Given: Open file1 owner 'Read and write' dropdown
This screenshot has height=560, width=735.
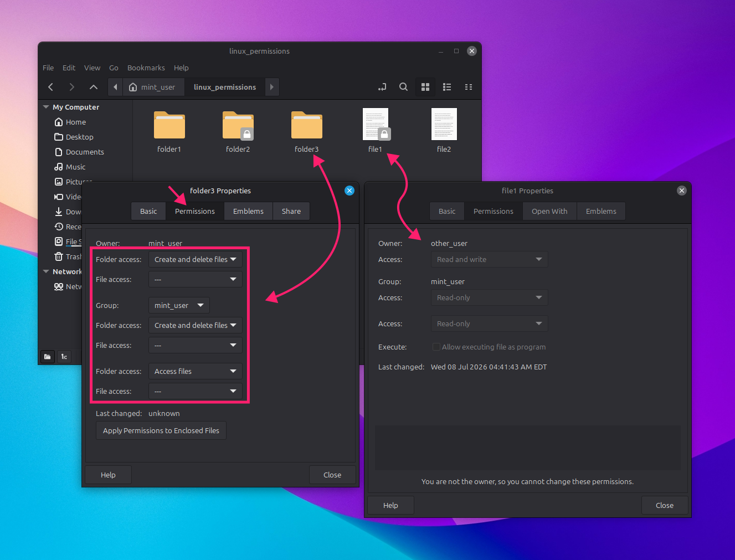Looking at the screenshot, I should click(490, 259).
